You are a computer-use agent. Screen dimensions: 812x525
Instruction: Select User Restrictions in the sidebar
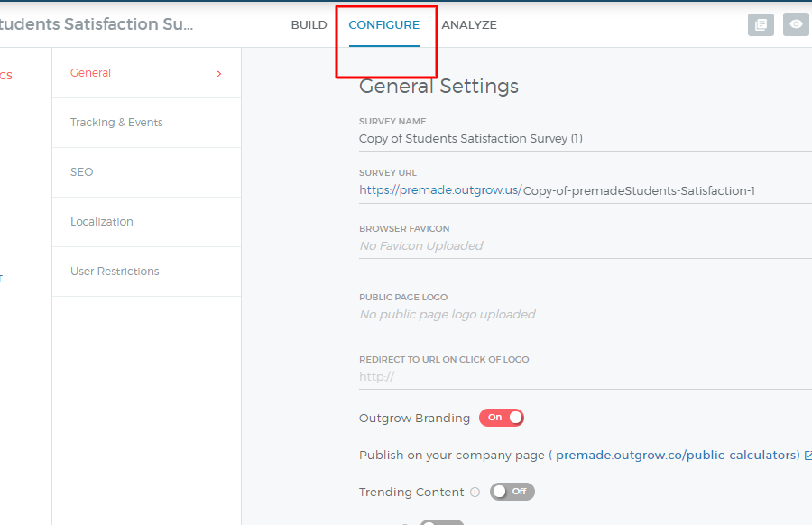point(115,272)
